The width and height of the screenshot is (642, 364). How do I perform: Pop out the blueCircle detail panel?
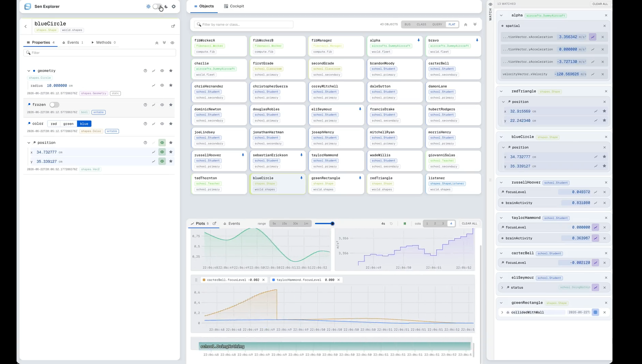click(x=173, y=26)
